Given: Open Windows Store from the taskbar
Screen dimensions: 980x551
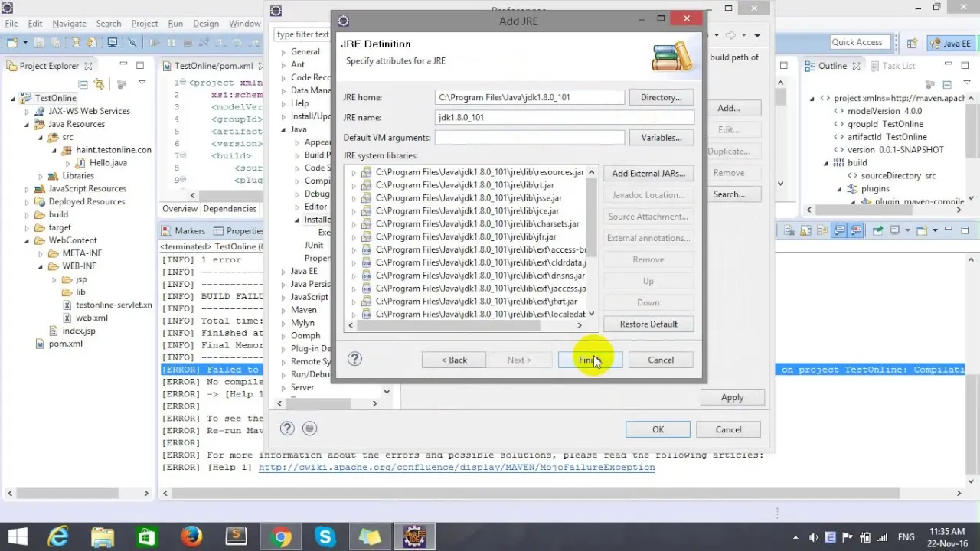Looking at the screenshot, I should pos(147,537).
